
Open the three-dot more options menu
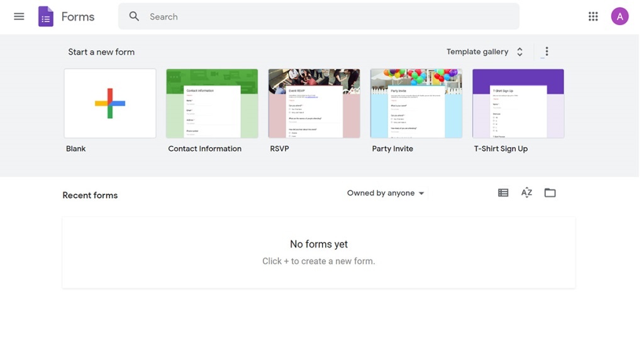click(547, 52)
